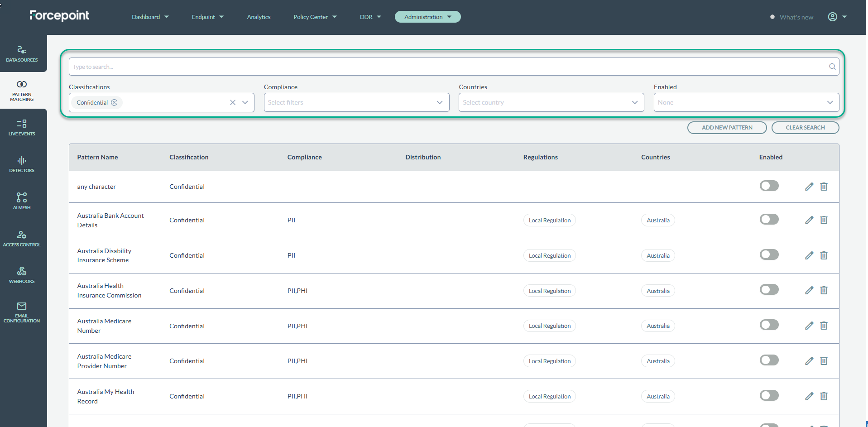Click Local Regulation tag for My Health Record
This screenshot has height=427, width=868.
(x=550, y=396)
